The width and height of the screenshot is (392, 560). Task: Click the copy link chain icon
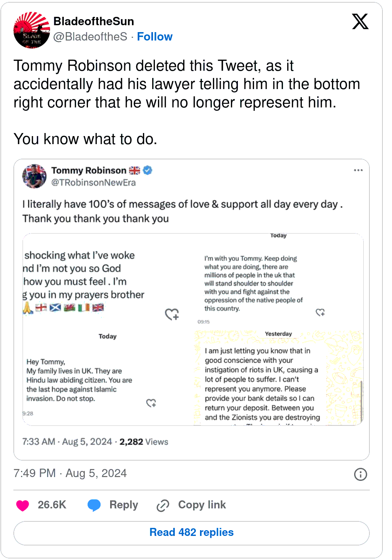tap(163, 505)
